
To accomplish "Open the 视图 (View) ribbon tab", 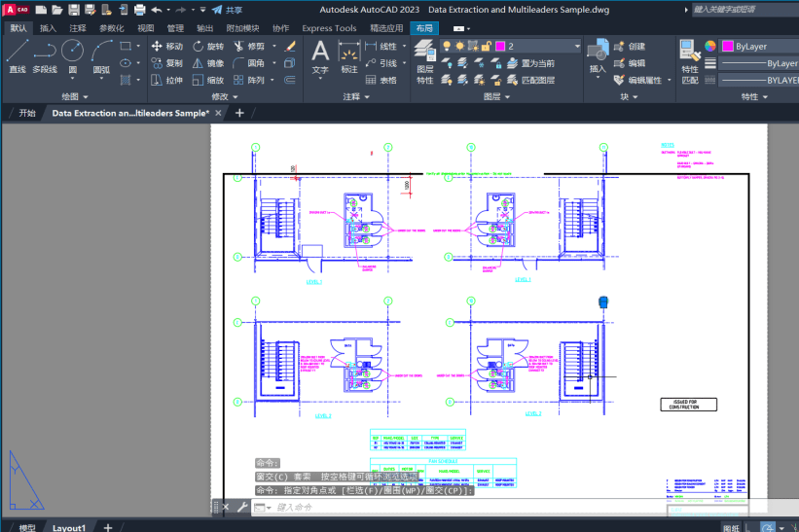I will (145, 28).
